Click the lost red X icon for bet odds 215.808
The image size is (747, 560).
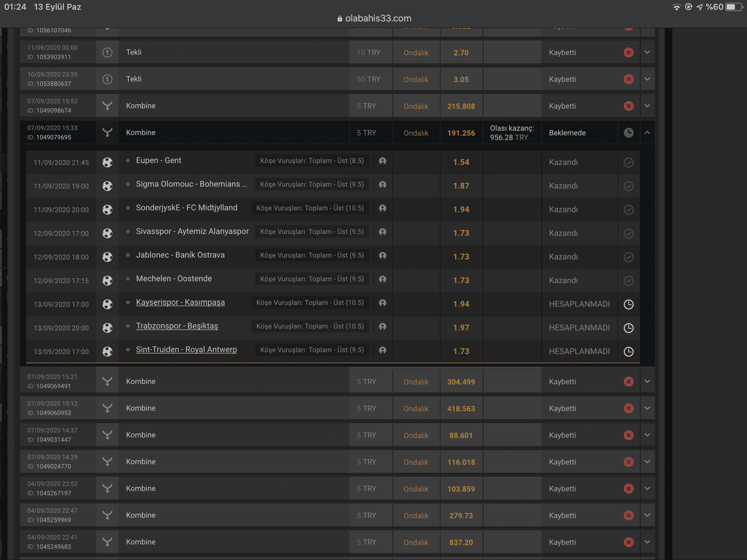click(x=629, y=106)
